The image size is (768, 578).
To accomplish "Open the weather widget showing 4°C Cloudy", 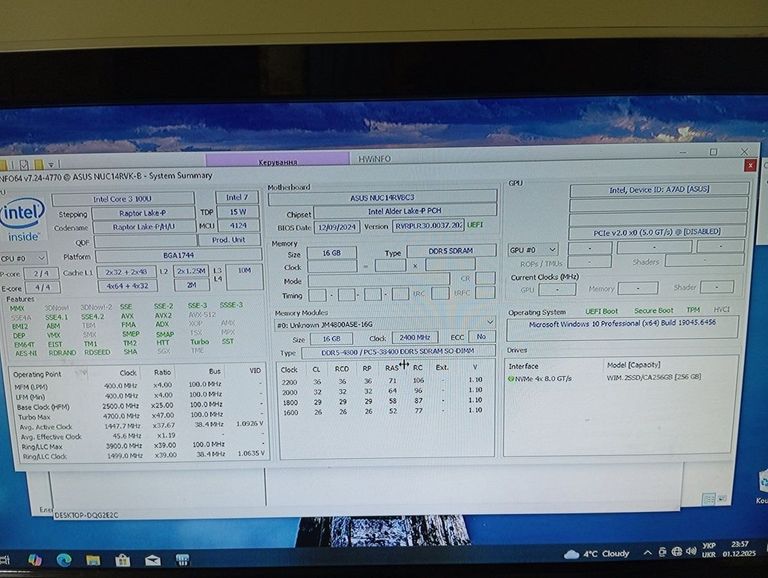I will coord(598,553).
